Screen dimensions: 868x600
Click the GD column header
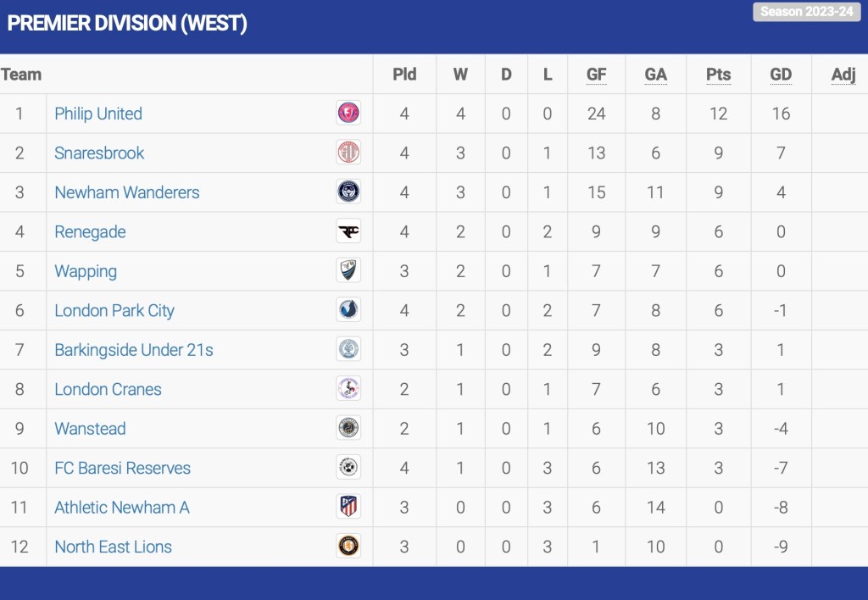781,75
